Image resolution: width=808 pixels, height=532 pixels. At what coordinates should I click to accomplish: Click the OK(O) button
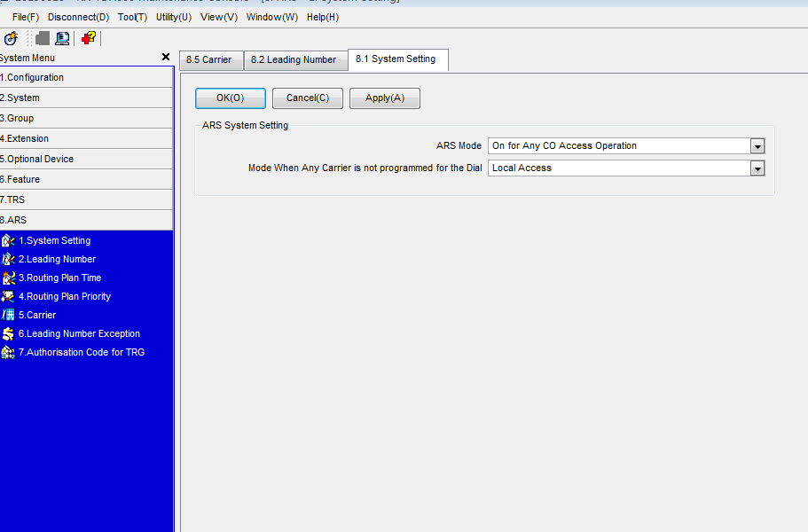click(x=231, y=98)
